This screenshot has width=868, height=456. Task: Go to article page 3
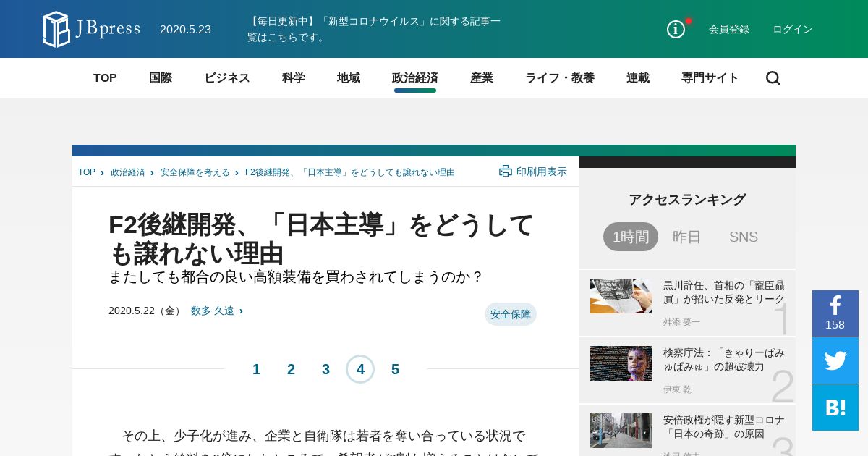tap(325, 369)
